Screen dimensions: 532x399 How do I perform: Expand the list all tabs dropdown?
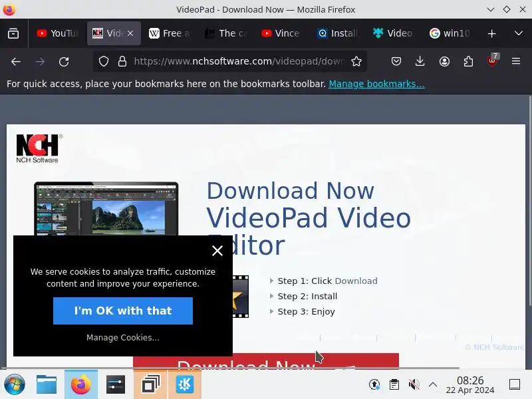(519, 33)
